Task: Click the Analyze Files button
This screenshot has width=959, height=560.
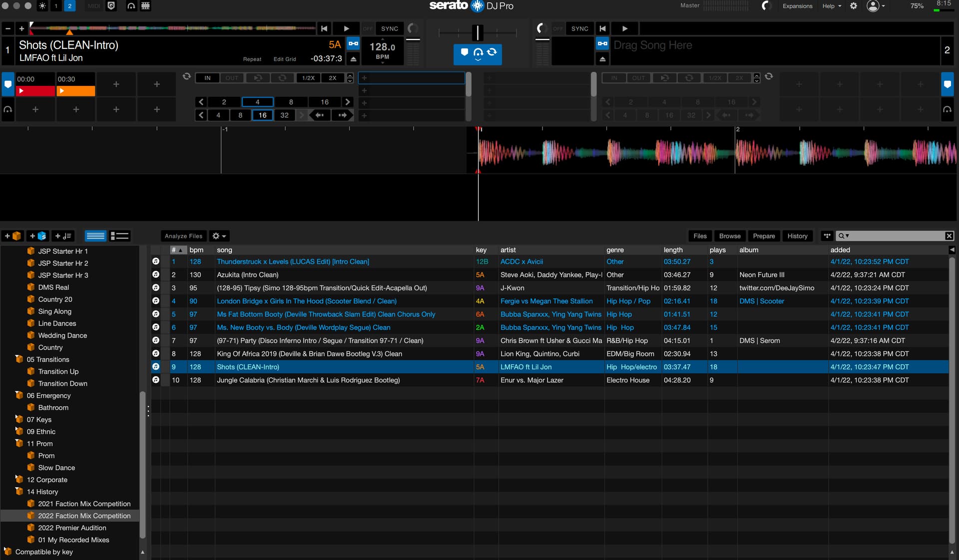Action: click(183, 236)
